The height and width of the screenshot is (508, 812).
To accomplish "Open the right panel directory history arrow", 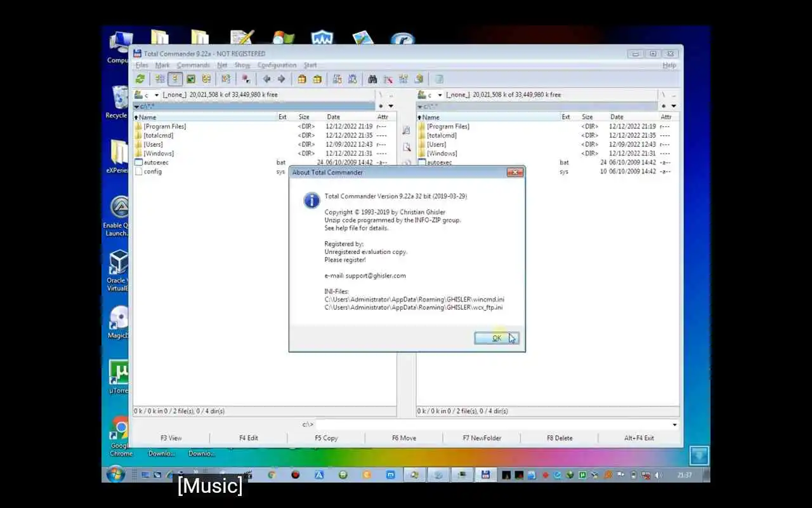I will click(x=673, y=106).
